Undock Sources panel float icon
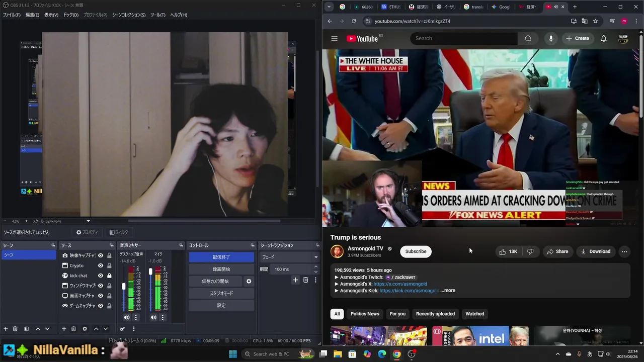Screen dimensions: 644x362 (112, 245)
